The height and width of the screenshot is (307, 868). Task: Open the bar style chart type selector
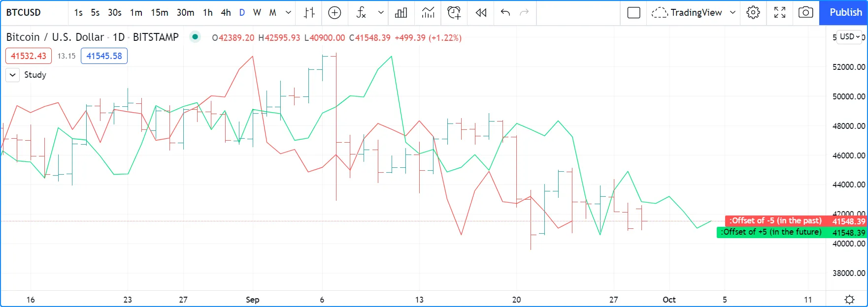point(309,13)
